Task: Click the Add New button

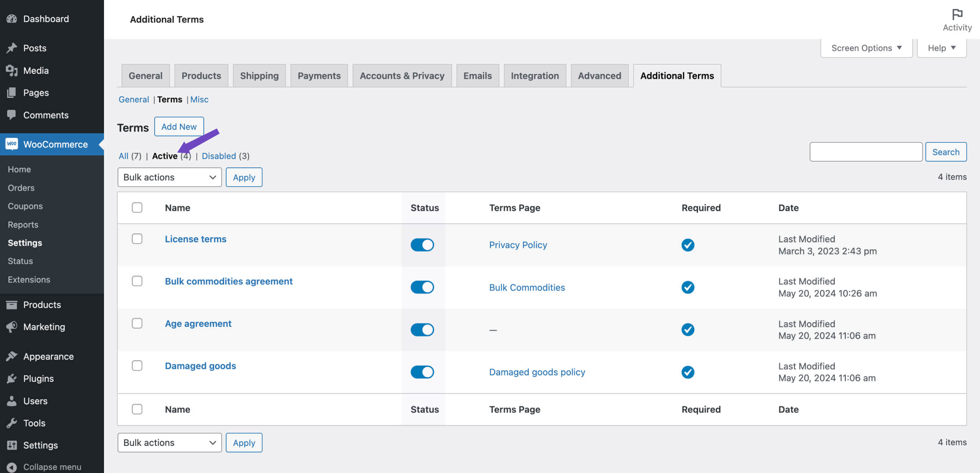Action: [179, 127]
